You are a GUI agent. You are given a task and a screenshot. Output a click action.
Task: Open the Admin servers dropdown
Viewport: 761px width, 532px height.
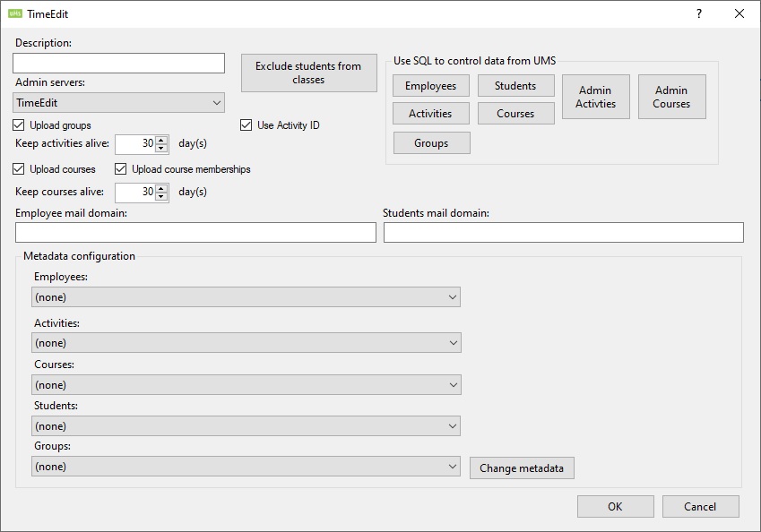point(119,103)
